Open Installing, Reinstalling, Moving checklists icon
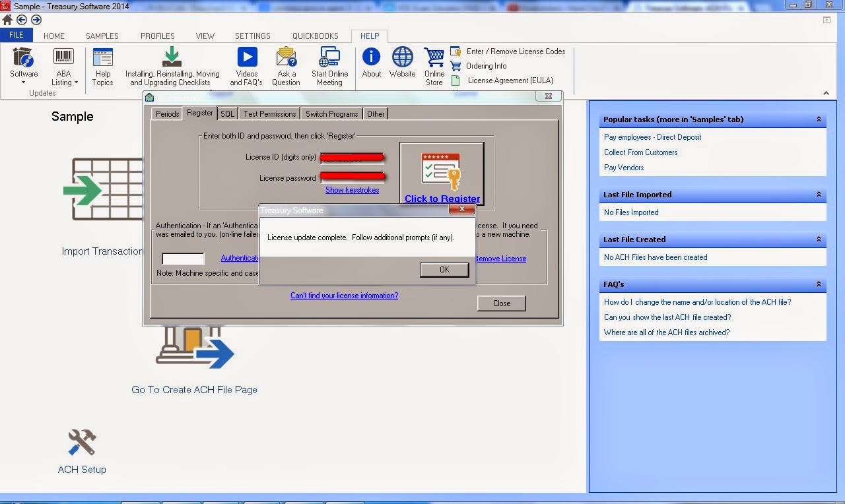Image resolution: width=845 pixels, height=504 pixels. click(172, 57)
